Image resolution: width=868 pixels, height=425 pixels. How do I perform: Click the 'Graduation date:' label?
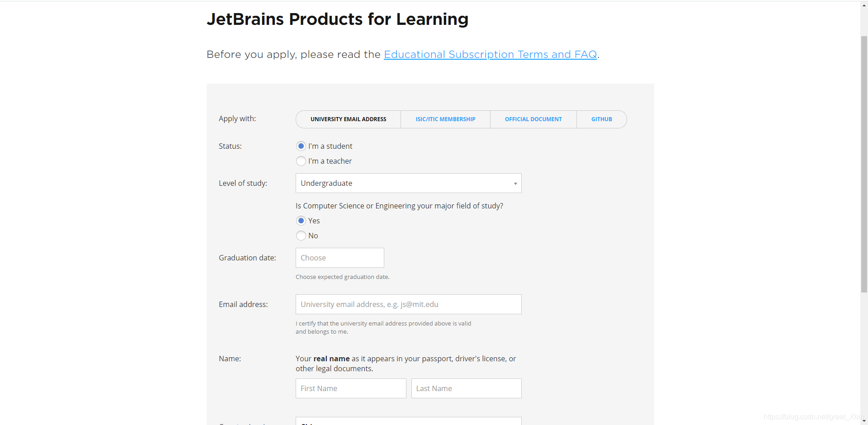coord(247,258)
